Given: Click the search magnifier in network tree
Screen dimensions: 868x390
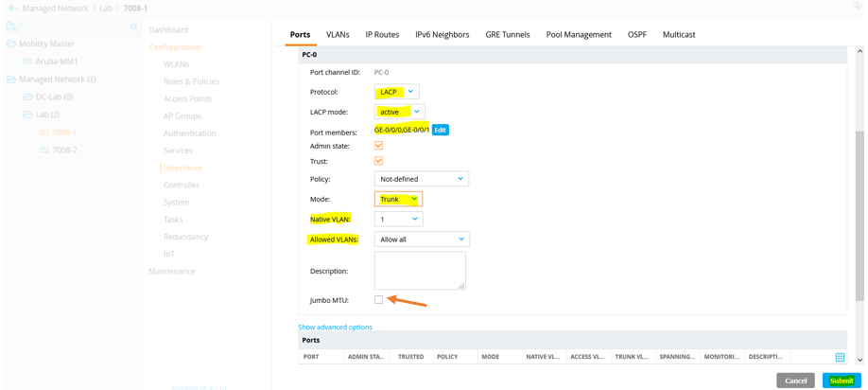Looking at the screenshot, I should click(134, 27).
